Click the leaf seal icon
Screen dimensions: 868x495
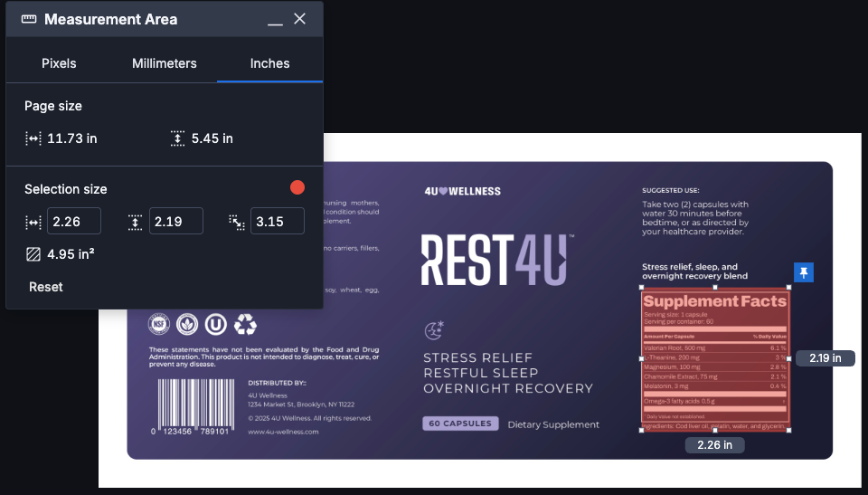(187, 324)
